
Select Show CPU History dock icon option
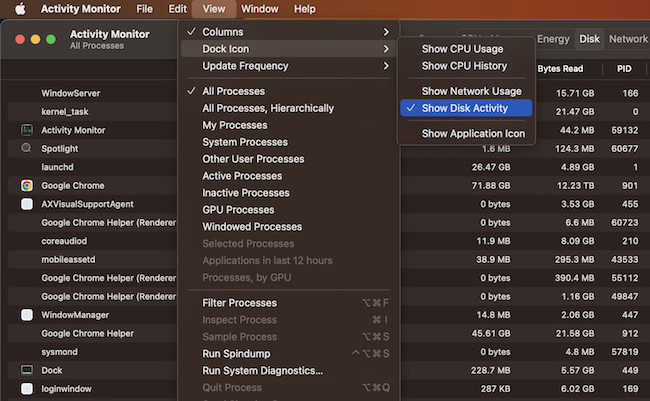(466, 66)
